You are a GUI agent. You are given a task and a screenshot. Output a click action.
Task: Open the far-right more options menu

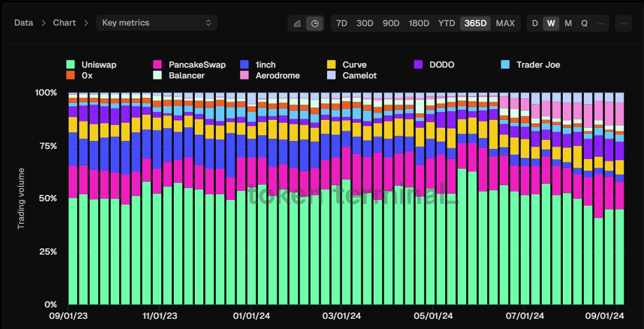(624, 23)
